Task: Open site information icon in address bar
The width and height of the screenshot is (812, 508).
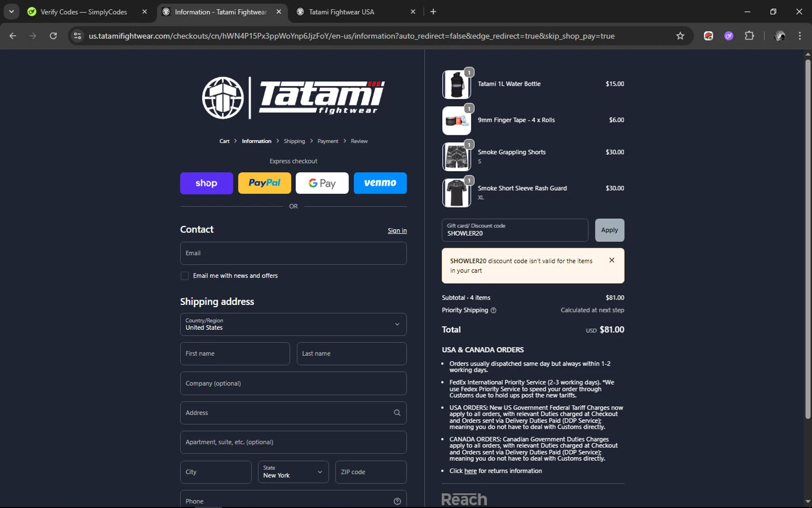Action: [x=77, y=36]
